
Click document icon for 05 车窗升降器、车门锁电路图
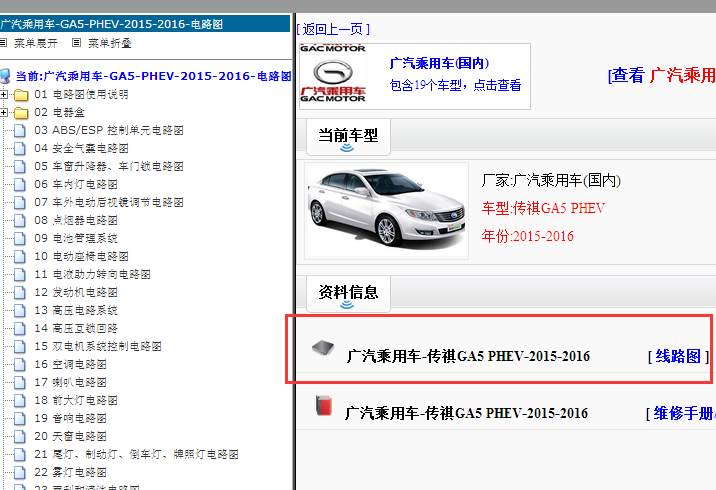coord(20,166)
